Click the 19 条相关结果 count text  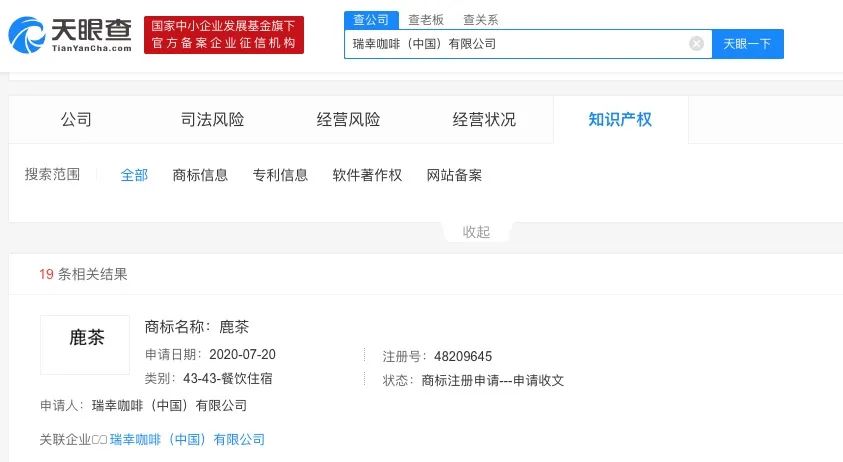[x=83, y=274]
